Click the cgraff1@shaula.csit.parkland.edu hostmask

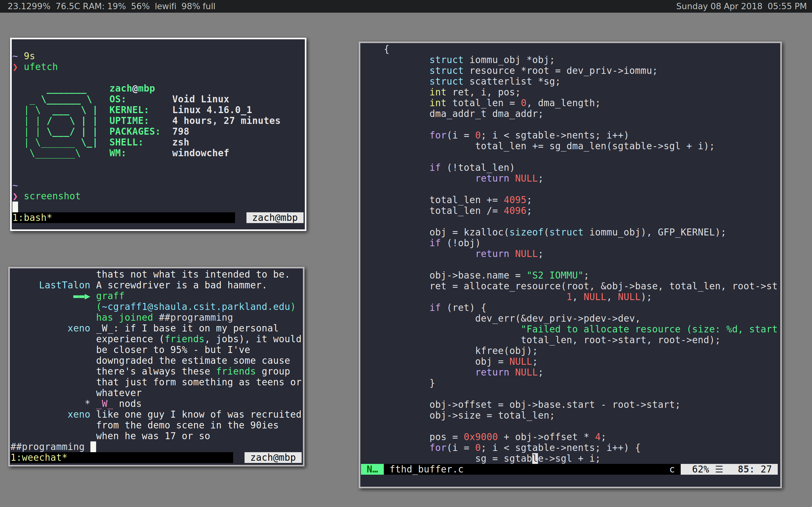click(x=196, y=307)
